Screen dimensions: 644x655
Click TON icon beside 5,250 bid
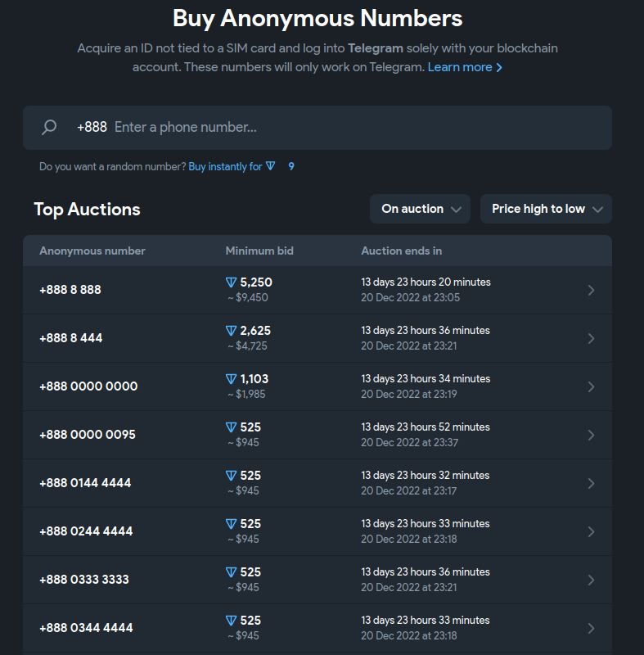pyautogui.click(x=231, y=282)
